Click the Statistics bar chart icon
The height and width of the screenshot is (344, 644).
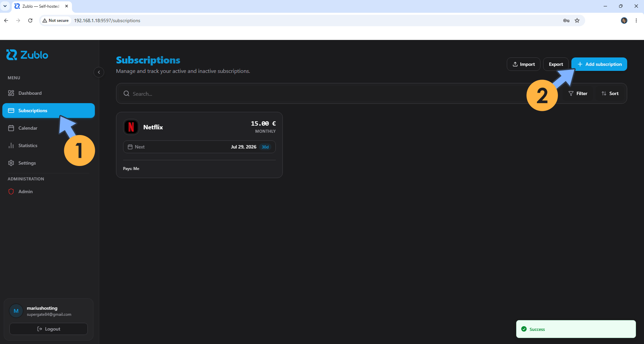tap(11, 145)
